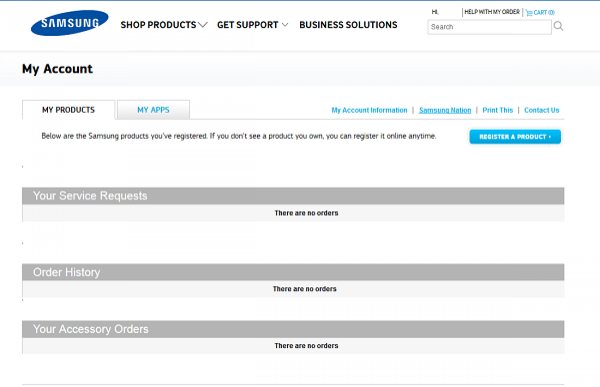Screen dimensions: 600x387
Task: Focus the Search input field
Action: point(489,27)
